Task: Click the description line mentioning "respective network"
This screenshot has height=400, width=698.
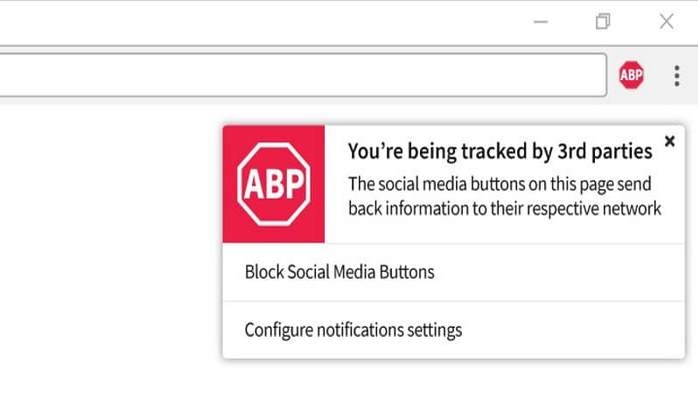Action: (x=504, y=208)
